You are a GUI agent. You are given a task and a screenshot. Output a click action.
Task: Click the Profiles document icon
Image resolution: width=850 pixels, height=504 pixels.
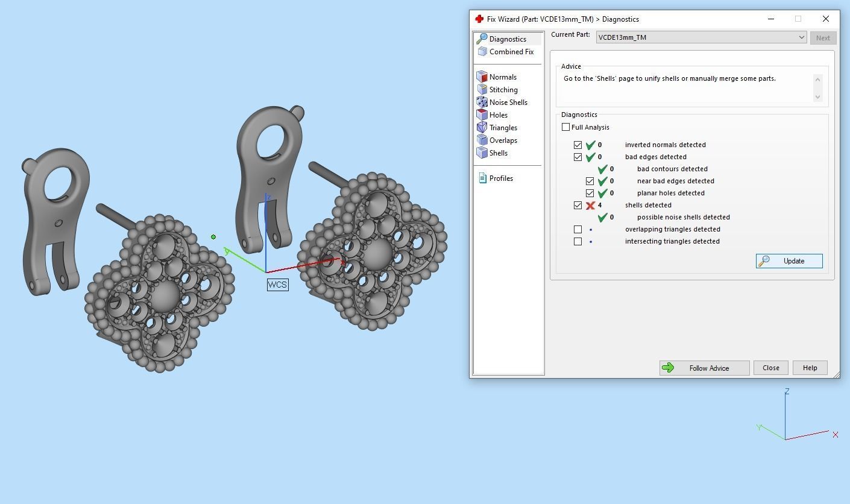(x=482, y=178)
